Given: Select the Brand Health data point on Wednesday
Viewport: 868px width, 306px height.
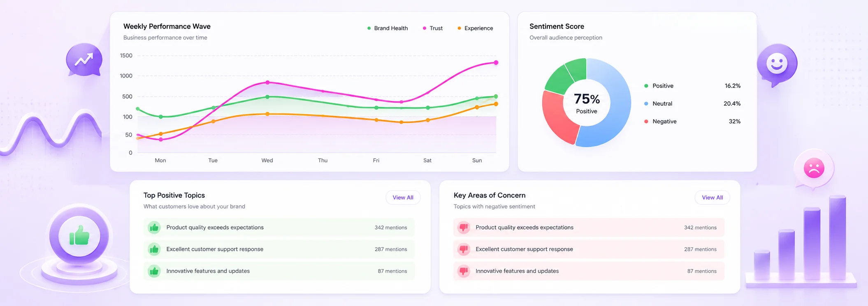Looking at the screenshot, I should click(267, 97).
